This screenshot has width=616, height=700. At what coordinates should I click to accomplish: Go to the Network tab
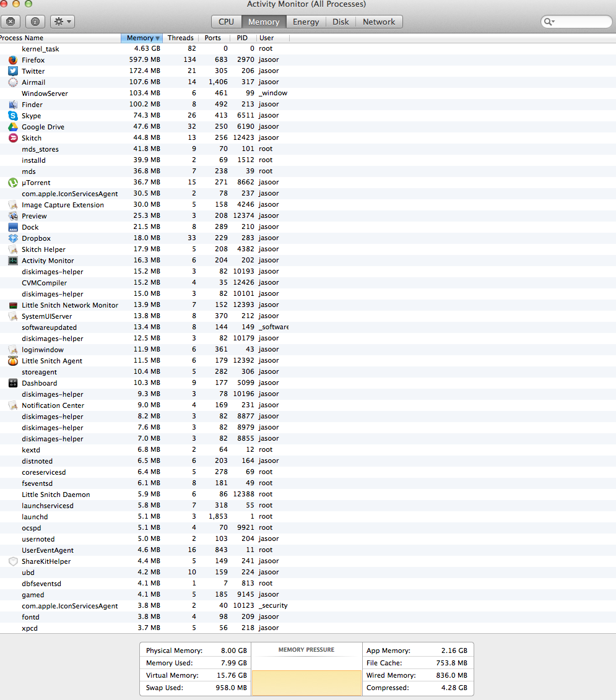pos(379,22)
